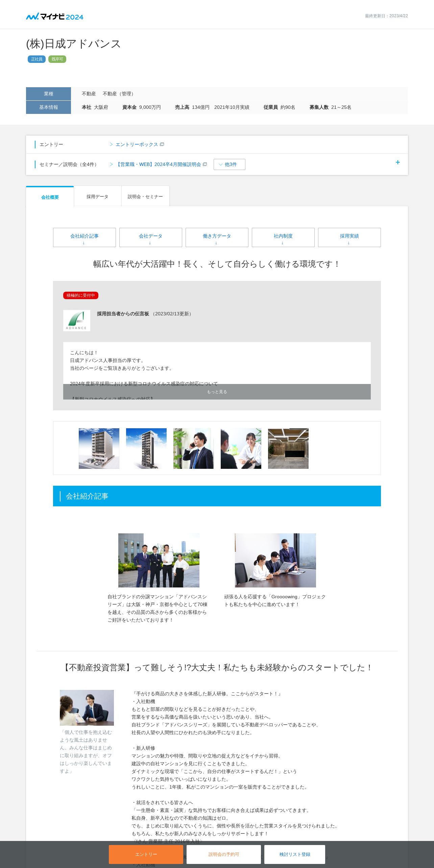Open the 【営業職・WEB】2024卒4月開催説明会 link

coord(158,164)
